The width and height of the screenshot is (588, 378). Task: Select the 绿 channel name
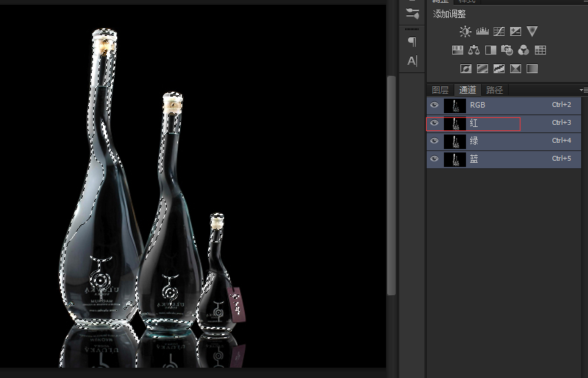click(474, 141)
